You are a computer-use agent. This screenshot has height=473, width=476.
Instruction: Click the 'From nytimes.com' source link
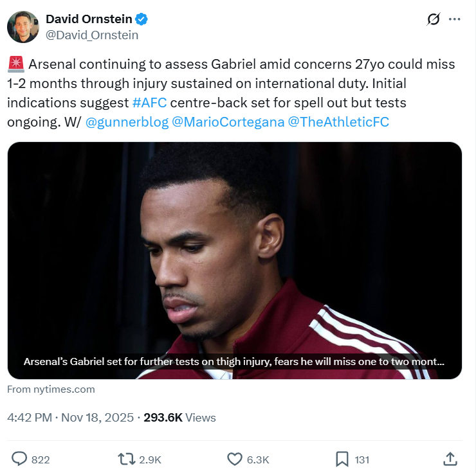tap(51, 389)
